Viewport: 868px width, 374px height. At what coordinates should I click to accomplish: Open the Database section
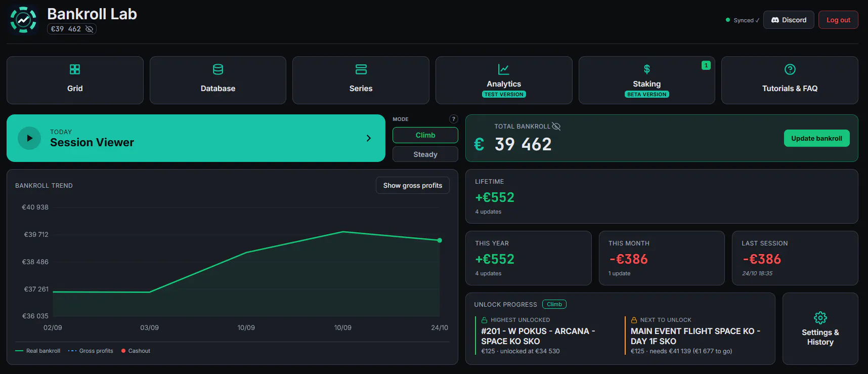tap(218, 80)
